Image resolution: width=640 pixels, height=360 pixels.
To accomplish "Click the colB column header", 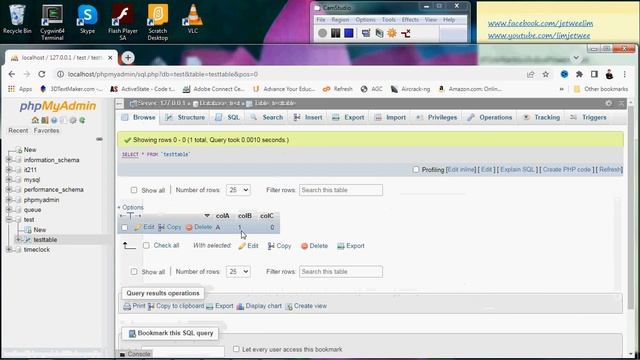I will click(x=244, y=216).
